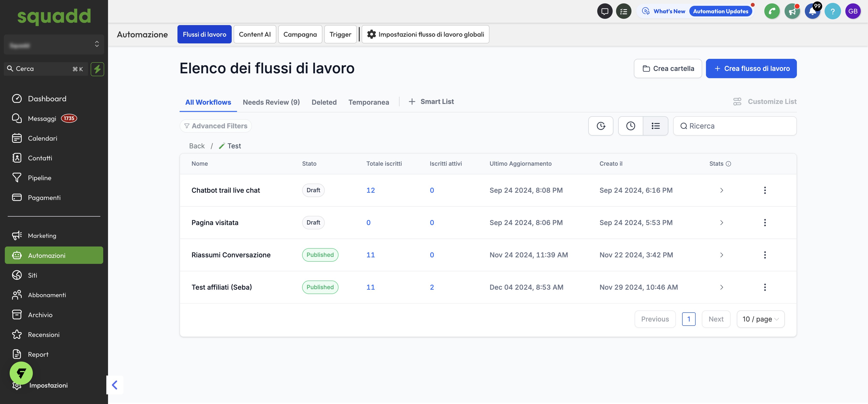Collapse the sidebar with left arrow

[115, 385]
